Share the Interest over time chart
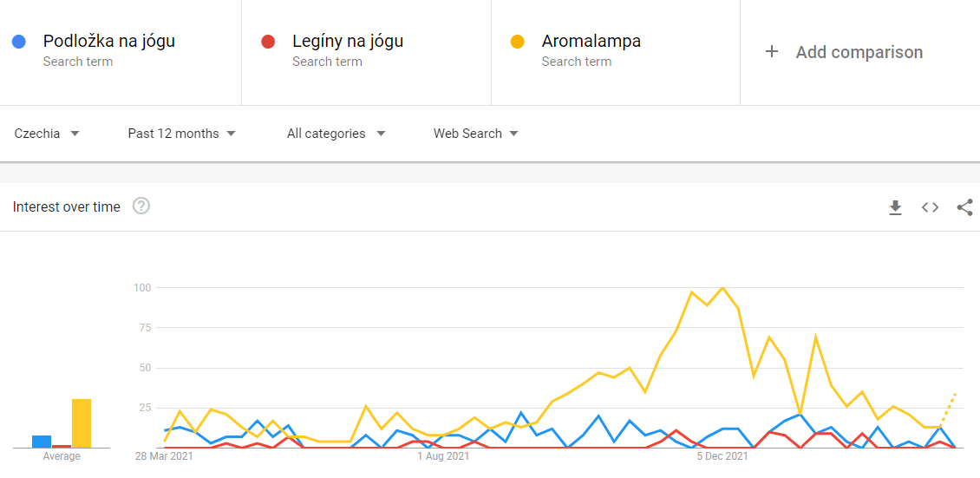 pyautogui.click(x=964, y=207)
